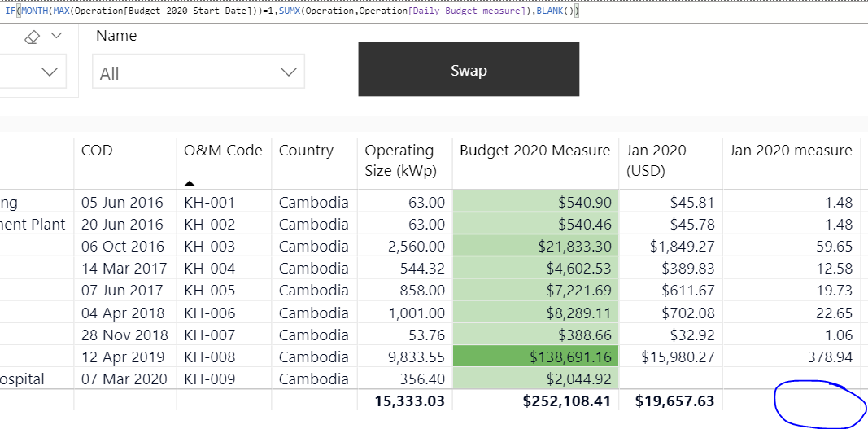Click the Budget 2020 Measure column header

pyautogui.click(x=534, y=151)
